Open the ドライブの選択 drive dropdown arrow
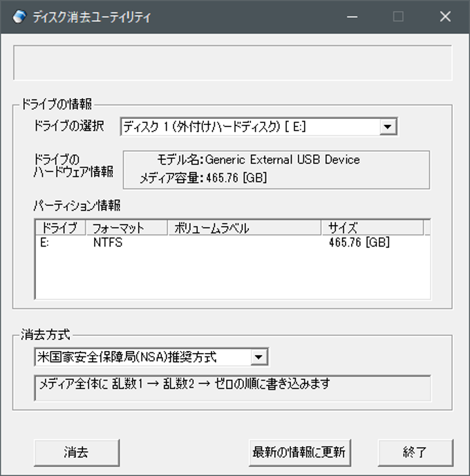470x476 pixels. click(388, 126)
